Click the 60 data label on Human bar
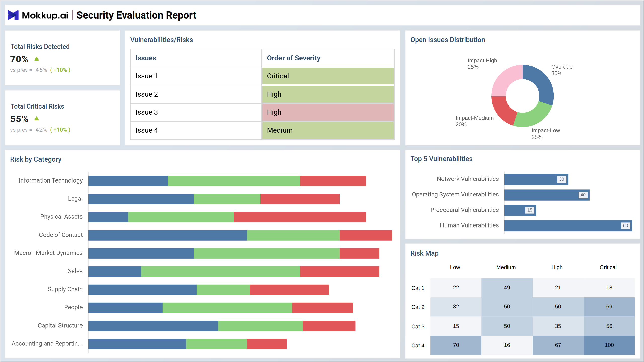Image resolution: width=644 pixels, height=362 pixels. [625, 226]
